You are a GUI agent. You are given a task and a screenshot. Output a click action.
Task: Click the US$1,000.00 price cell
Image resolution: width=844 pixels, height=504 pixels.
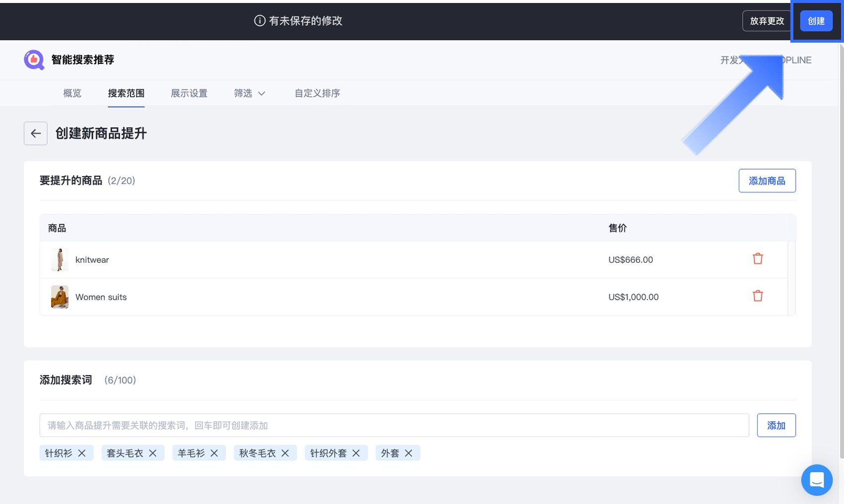pyautogui.click(x=633, y=297)
